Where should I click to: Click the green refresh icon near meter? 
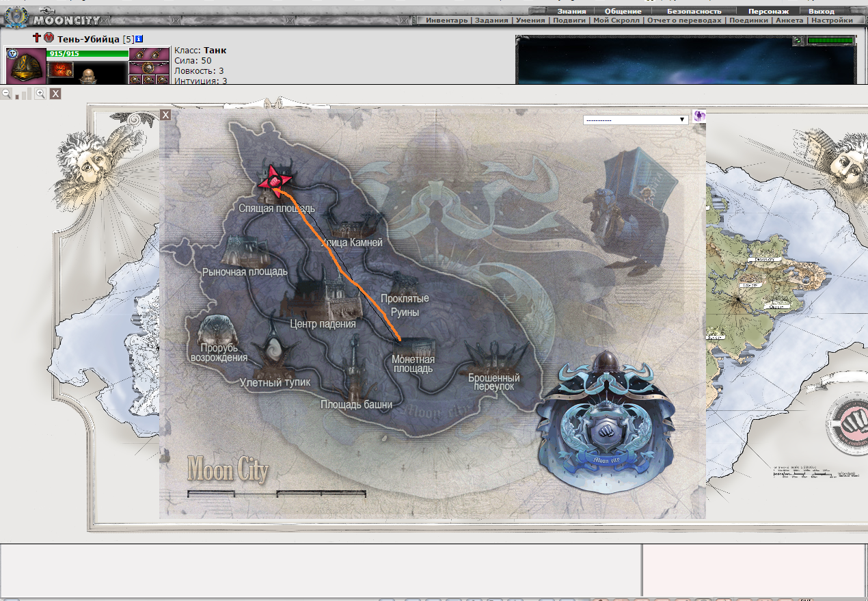(798, 41)
